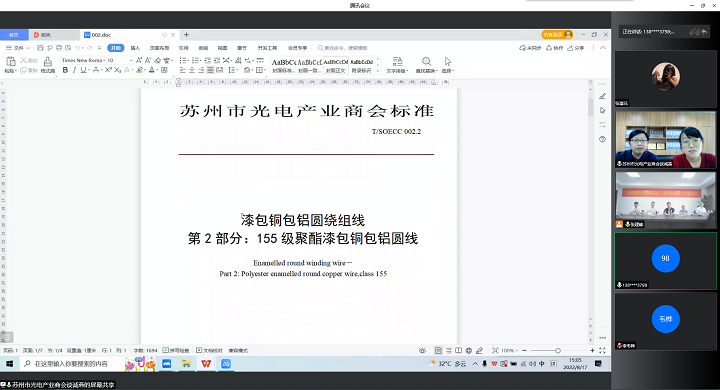The image size is (720, 390).
Task: Click the new tab plus button
Action: click(x=186, y=34)
